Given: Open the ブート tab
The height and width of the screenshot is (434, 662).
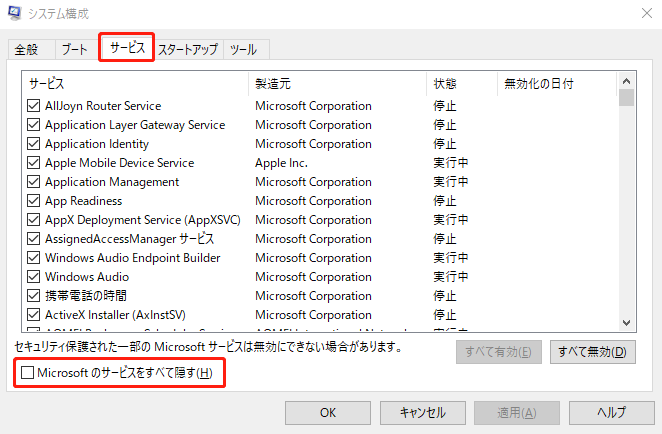Looking at the screenshot, I should tap(74, 49).
